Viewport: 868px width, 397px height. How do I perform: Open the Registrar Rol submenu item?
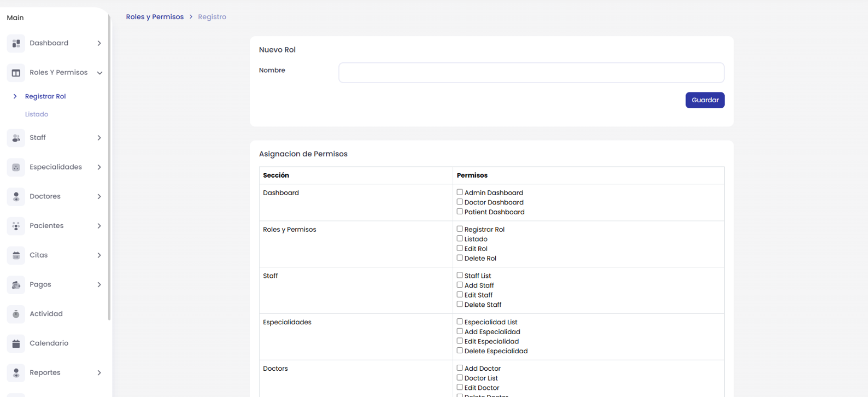pos(45,96)
